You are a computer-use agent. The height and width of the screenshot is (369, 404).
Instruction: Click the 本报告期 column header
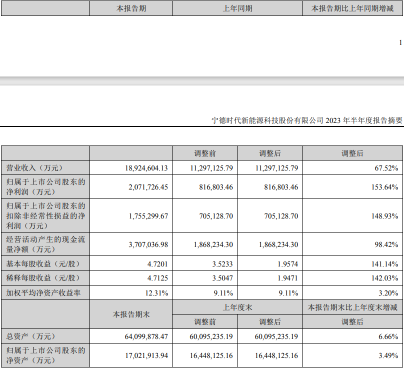pyautogui.click(x=131, y=8)
